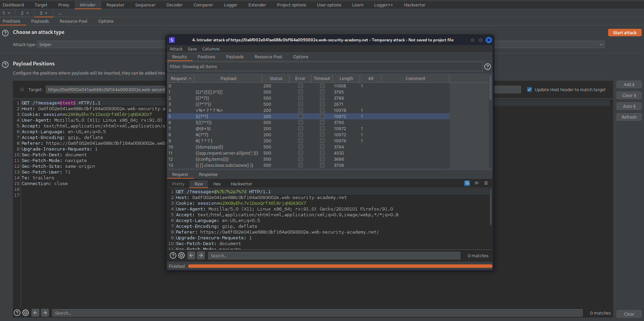
Task: Switch to Pretty view tab
Action: click(x=178, y=184)
